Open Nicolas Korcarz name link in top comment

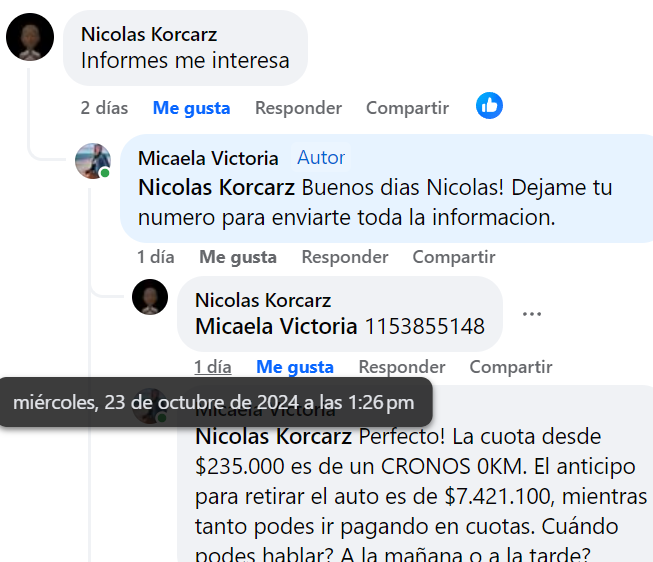[149, 34]
